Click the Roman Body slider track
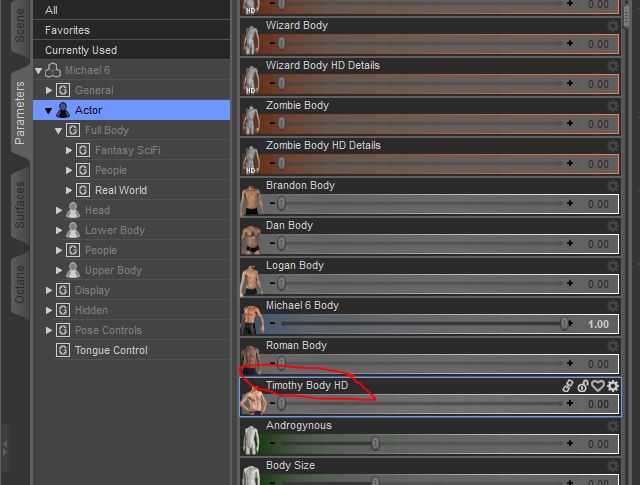 click(x=422, y=363)
